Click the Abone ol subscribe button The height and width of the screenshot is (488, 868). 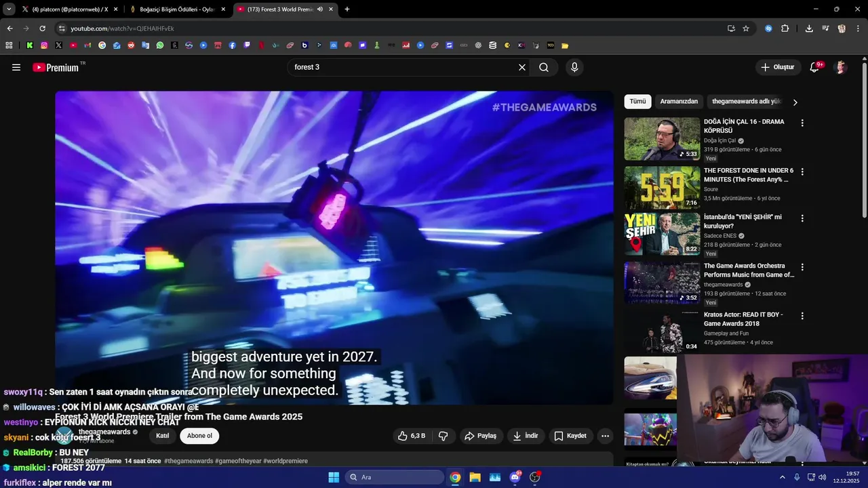[x=199, y=436]
